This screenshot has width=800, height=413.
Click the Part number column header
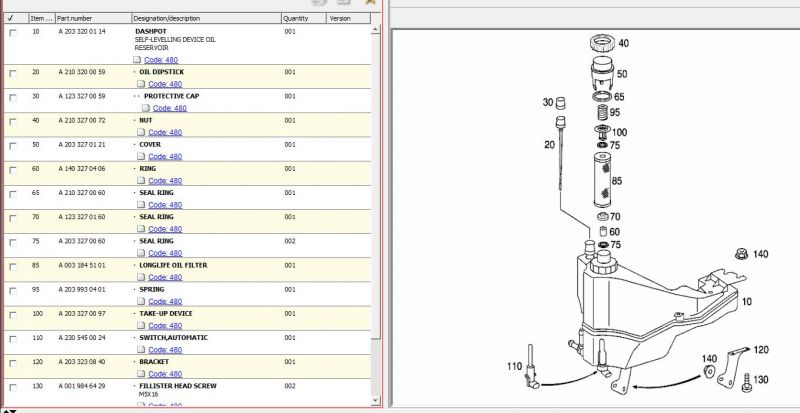[92, 18]
